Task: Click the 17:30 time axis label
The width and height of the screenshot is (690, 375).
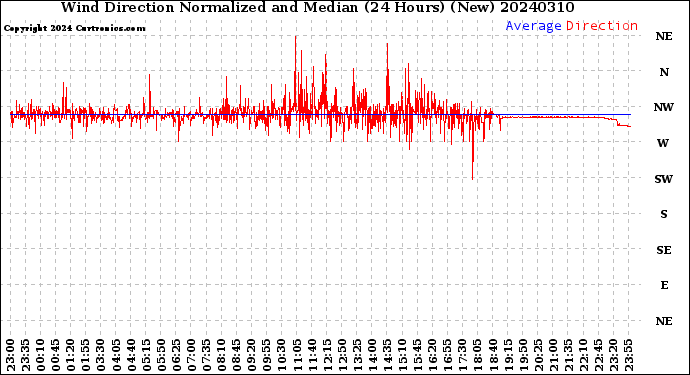Action: coord(463,356)
